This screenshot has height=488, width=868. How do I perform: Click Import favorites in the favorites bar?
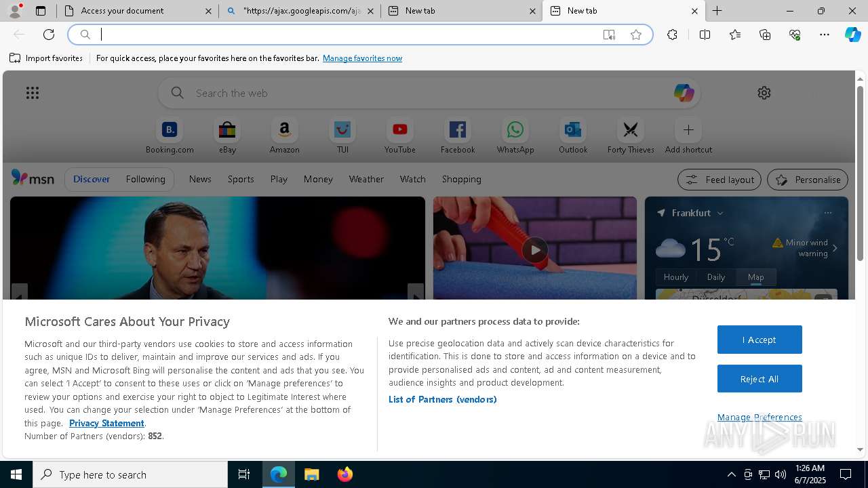point(46,58)
